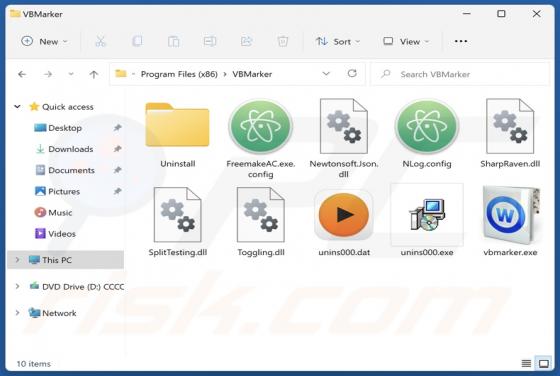Unpin Pictures using its pin icon

(117, 191)
